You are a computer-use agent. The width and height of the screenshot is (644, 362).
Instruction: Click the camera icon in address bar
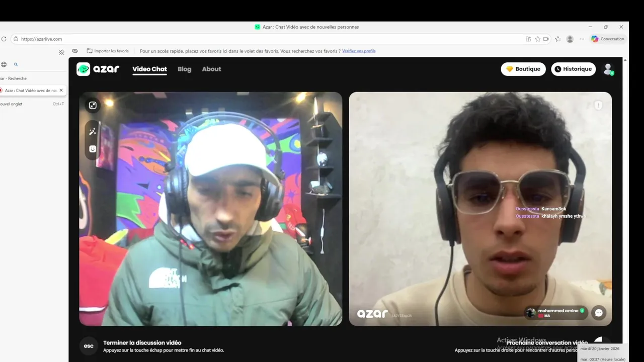546,39
